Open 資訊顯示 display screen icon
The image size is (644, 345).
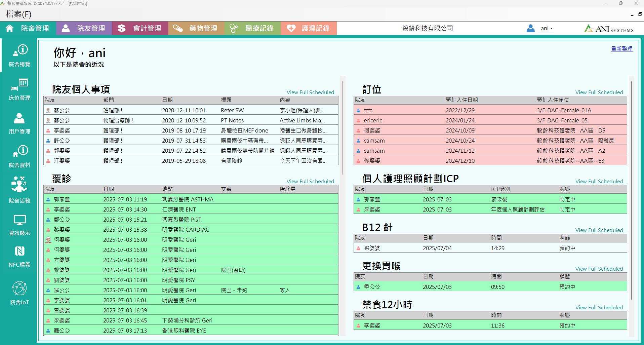click(19, 224)
